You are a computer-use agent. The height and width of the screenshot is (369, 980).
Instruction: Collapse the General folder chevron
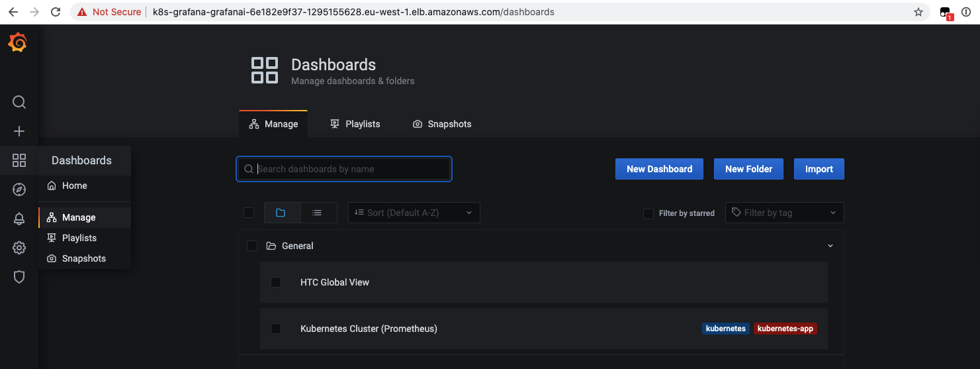pos(830,246)
